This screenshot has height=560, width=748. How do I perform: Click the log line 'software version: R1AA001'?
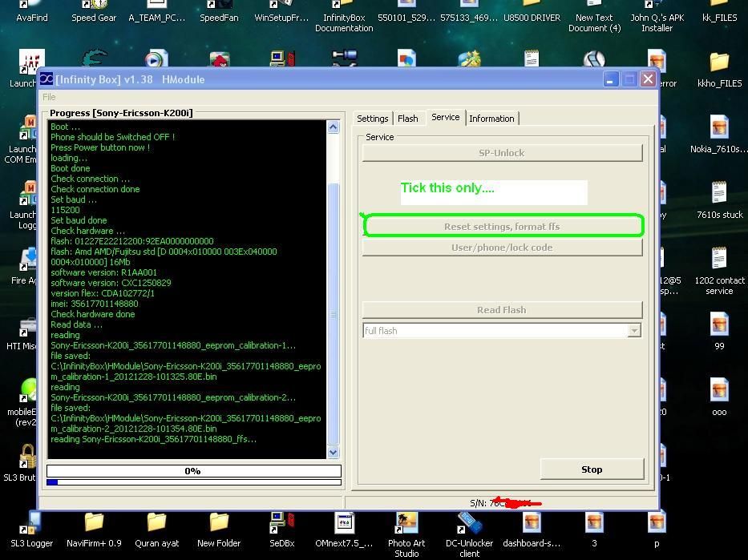[103, 272]
